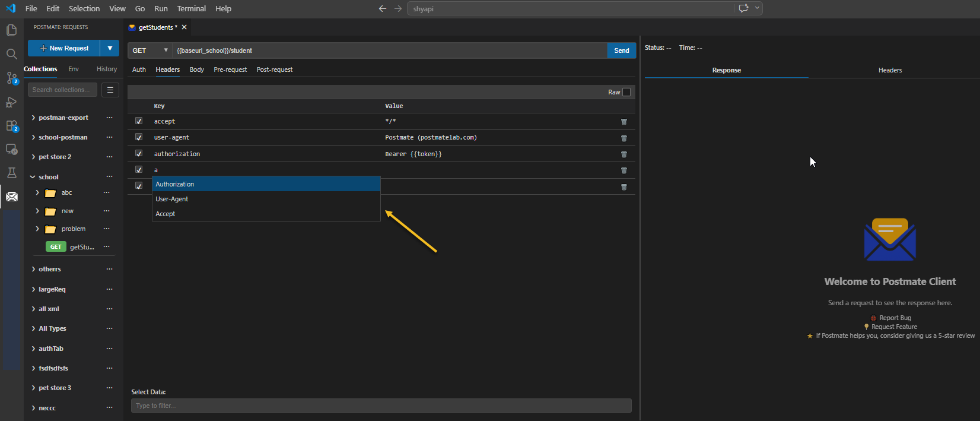Open the Search view in activity bar
The image size is (980, 421).
(11, 54)
